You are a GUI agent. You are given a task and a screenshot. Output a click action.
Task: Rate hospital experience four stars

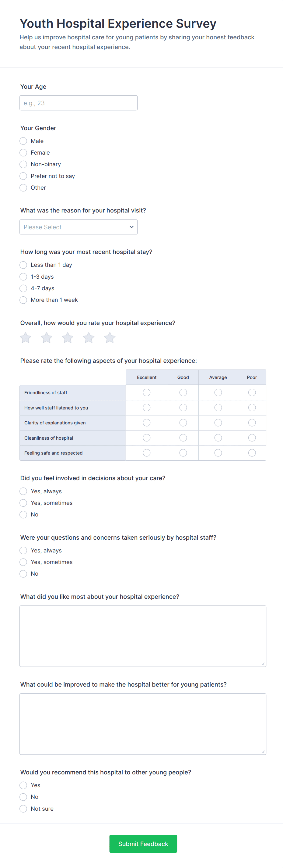tap(89, 338)
